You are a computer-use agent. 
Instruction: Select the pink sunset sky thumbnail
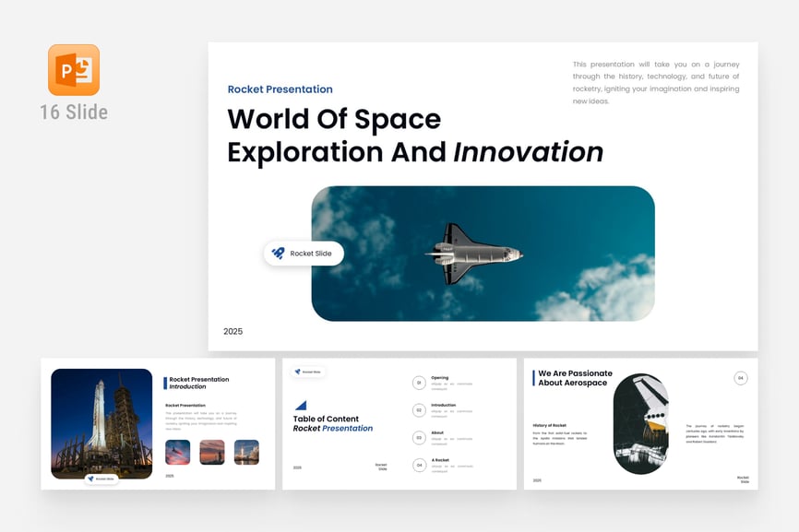(178, 452)
